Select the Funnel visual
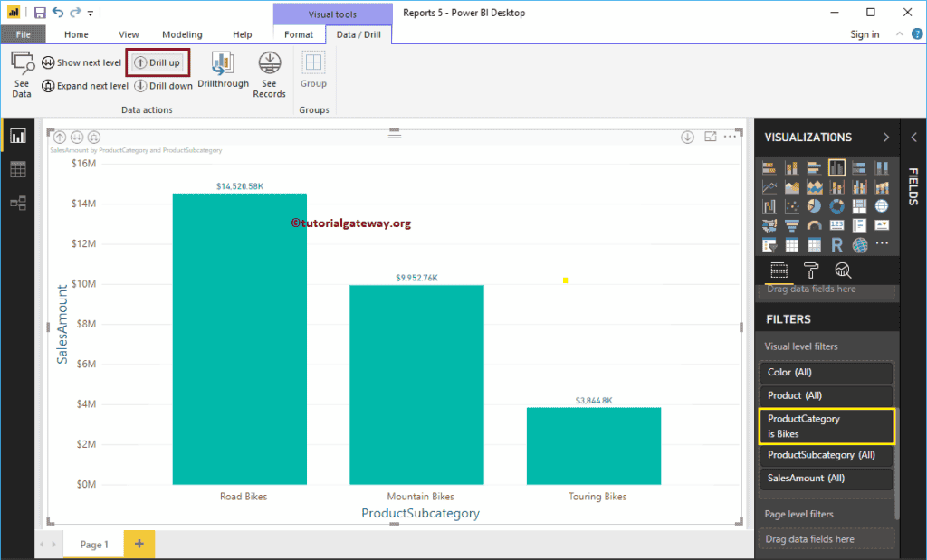Screen dimensions: 927x560 pos(791,225)
